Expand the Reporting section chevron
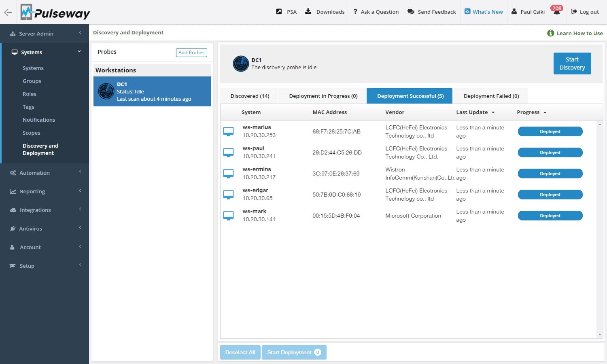 pyautogui.click(x=80, y=190)
